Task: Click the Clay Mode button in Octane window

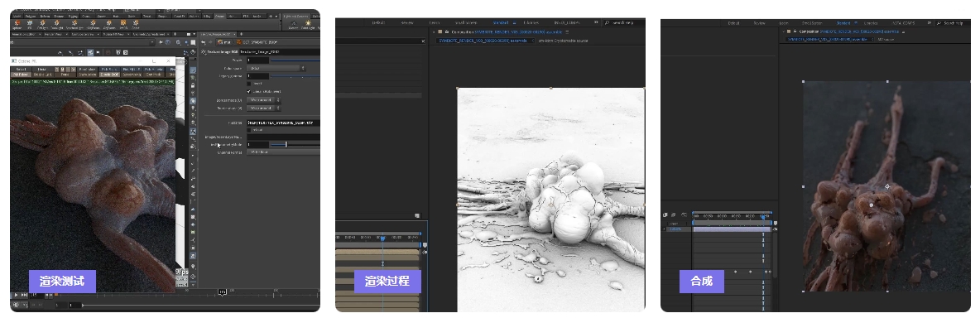Action: [154, 75]
